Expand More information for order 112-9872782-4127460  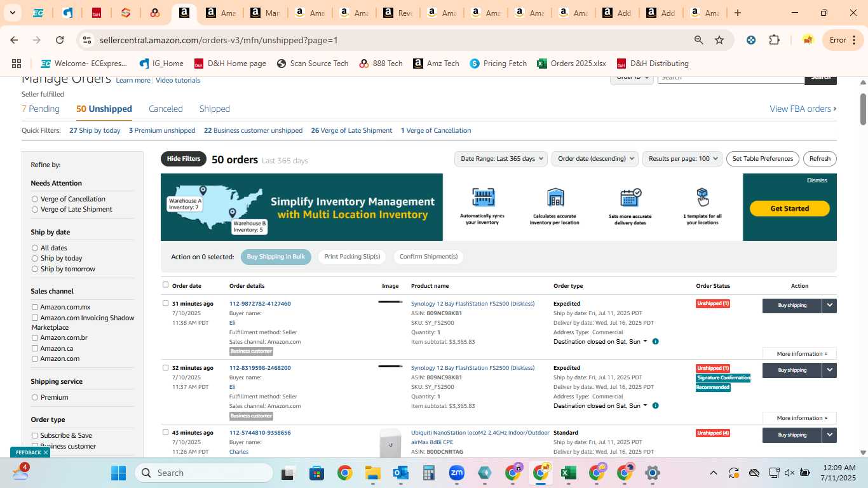pos(800,354)
